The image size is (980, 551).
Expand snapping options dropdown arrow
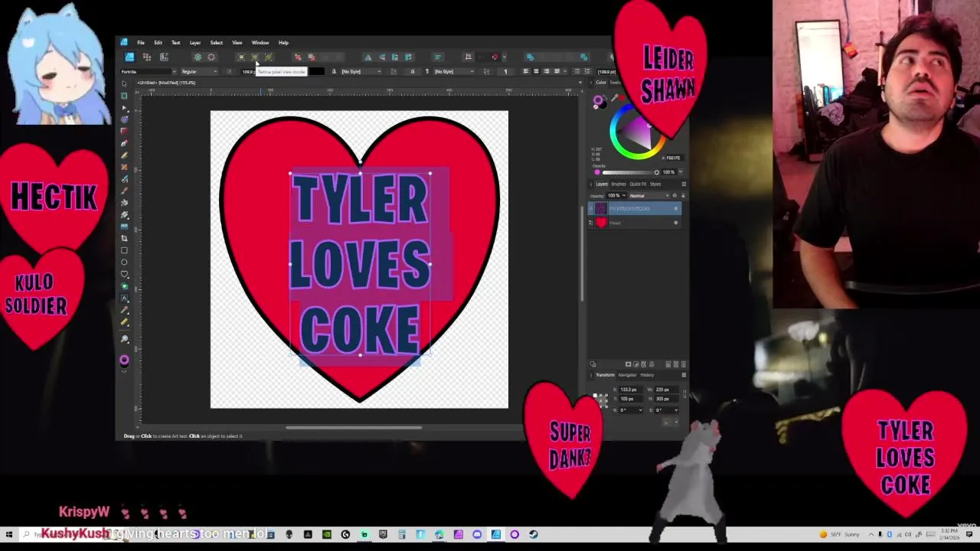[x=503, y=57]
